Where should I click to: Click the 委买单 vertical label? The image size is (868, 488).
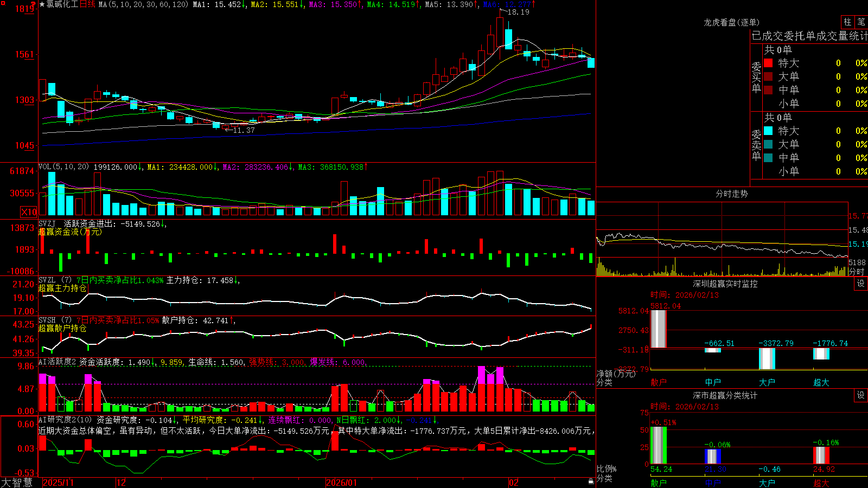coord(756,77)
